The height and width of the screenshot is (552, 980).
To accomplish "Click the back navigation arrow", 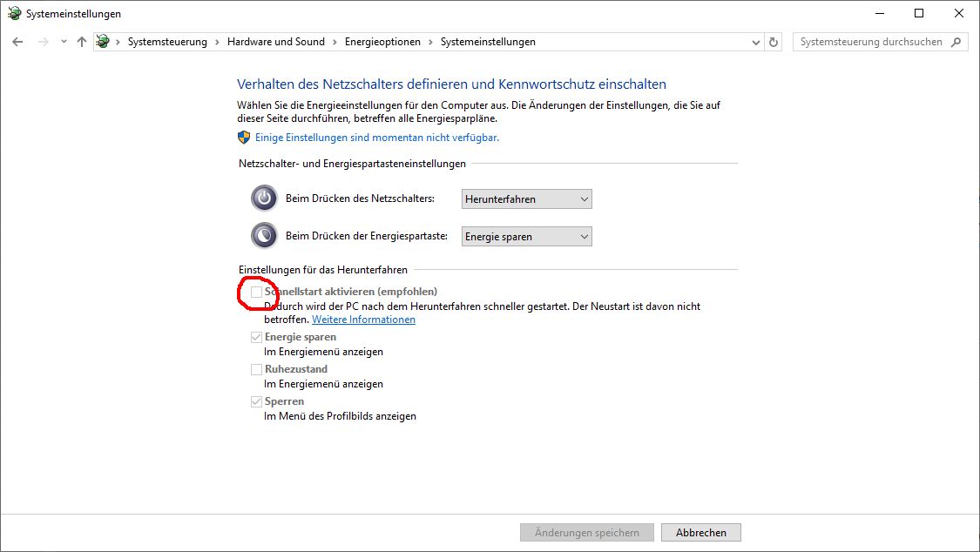I will (x=17, y=41).
